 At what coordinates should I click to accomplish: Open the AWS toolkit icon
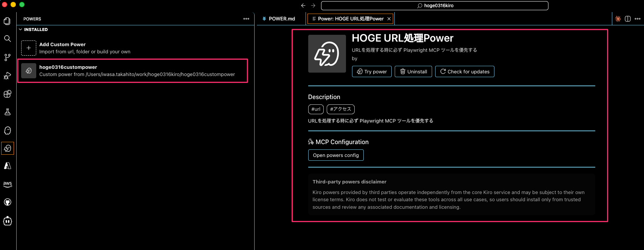pos(7,184)
